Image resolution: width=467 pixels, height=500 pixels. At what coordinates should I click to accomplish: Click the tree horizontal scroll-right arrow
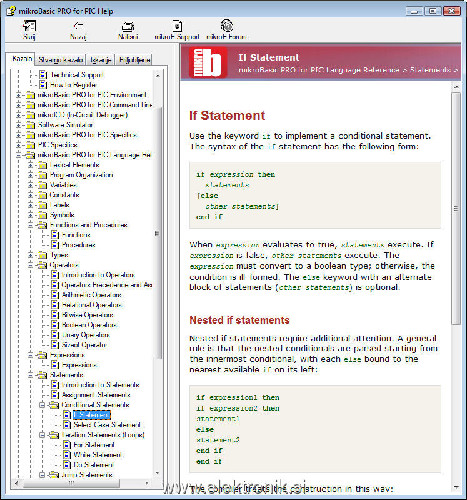pyautogui.click(x=147, y=483)
